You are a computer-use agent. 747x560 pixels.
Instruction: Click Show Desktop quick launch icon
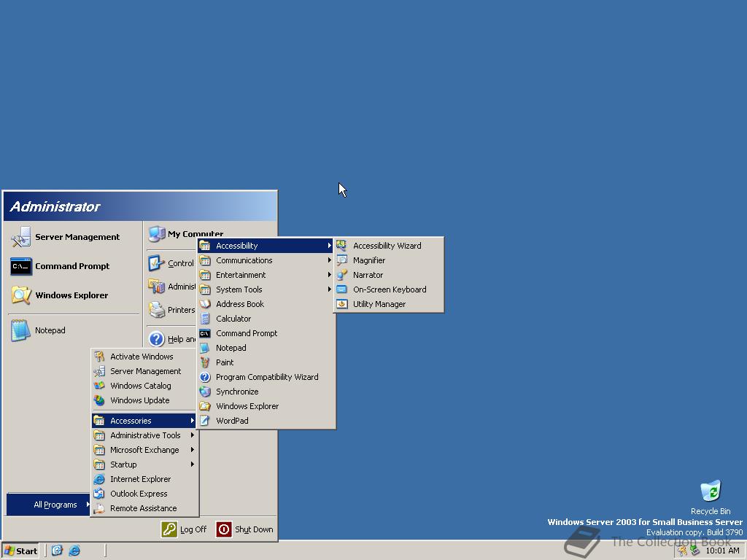(x=57, y=551)
